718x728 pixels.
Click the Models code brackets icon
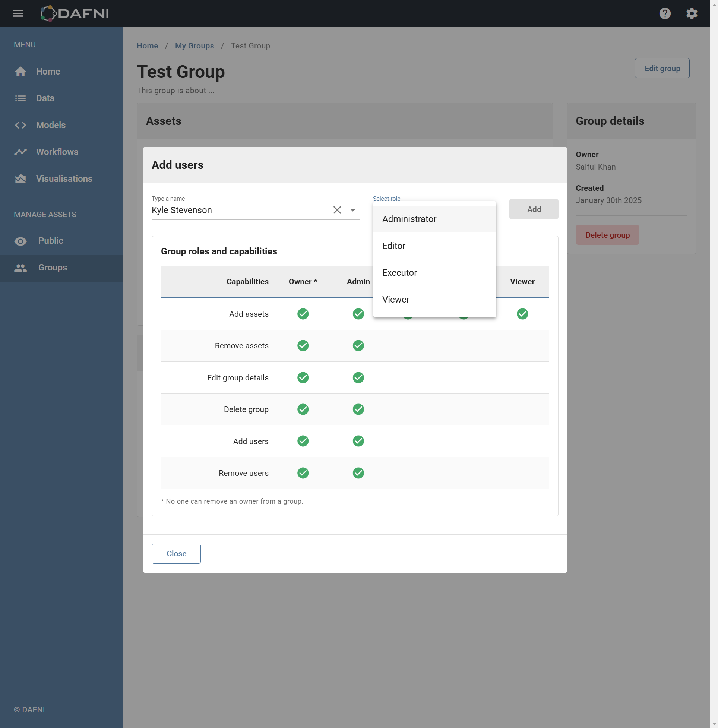point(20,125)
